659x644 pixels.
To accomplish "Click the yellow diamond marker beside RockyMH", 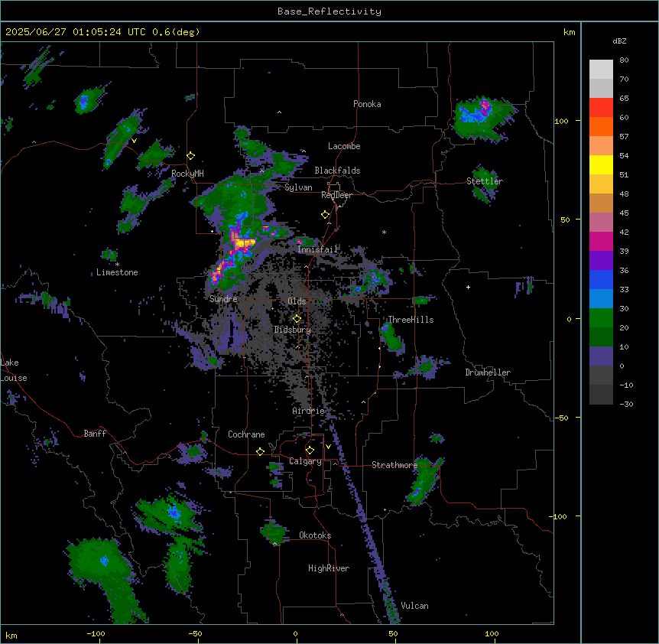I will pyautogui.click(x=191, y=156).
